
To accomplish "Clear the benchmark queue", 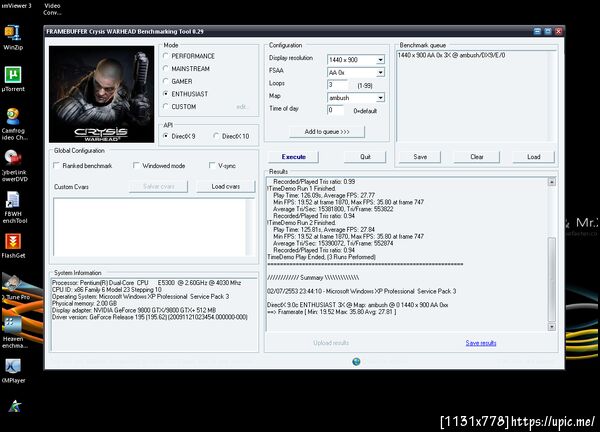I will coord(476,157).
